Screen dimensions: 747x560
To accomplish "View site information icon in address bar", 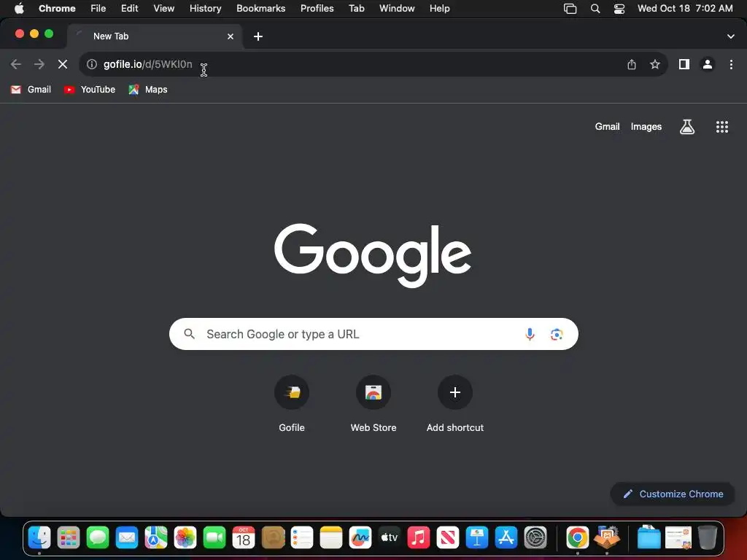I will (92, 64).
